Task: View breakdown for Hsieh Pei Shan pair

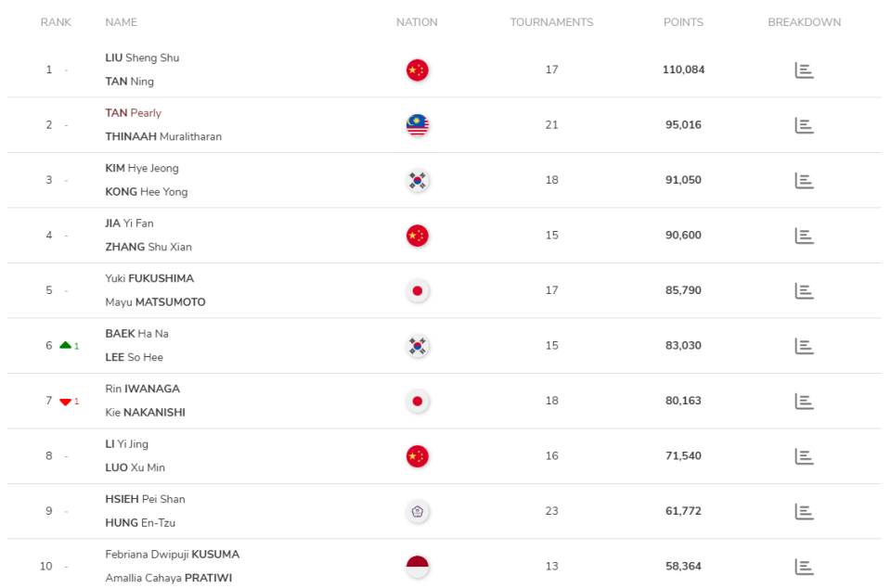Action: (804, 511)
